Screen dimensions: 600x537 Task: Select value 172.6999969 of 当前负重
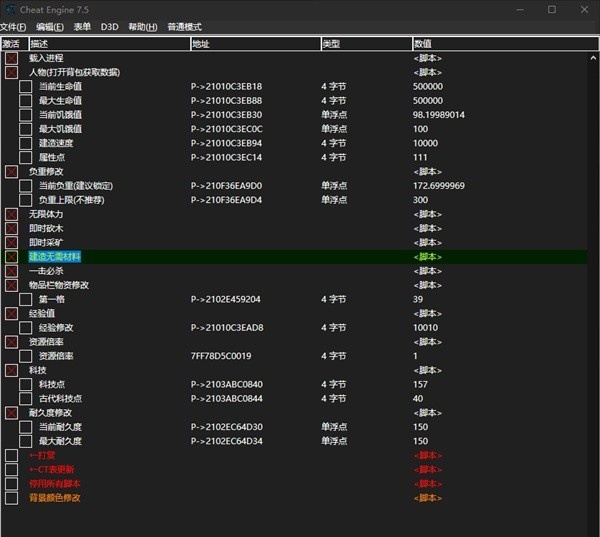coord(439,186)
